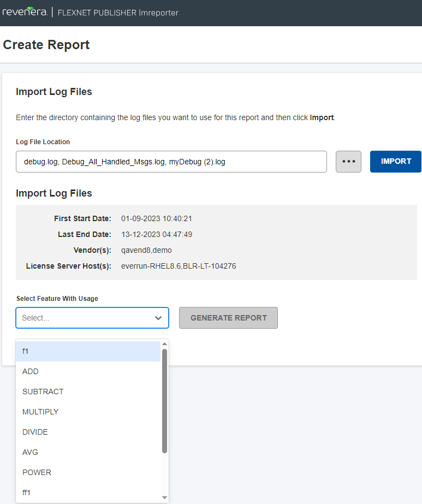The image size is (422, 504).
Task: Click the GENERATE REPORT button
Action: 228,318
